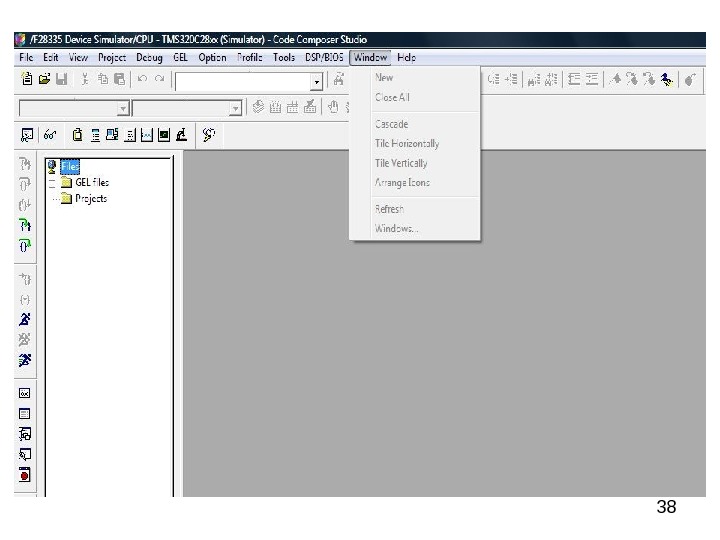Click the red dot record window icon
The width and height of the screenshot is (720, 540).
[x=25, y=474]
